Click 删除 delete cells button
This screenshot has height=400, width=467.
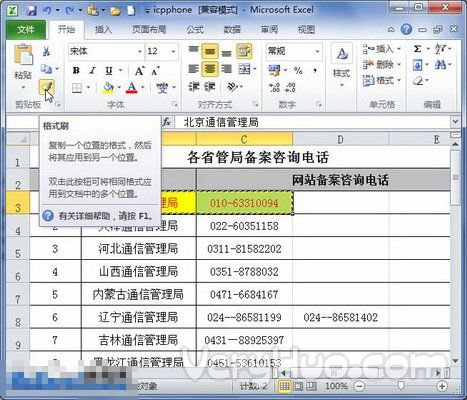point(381,64)
